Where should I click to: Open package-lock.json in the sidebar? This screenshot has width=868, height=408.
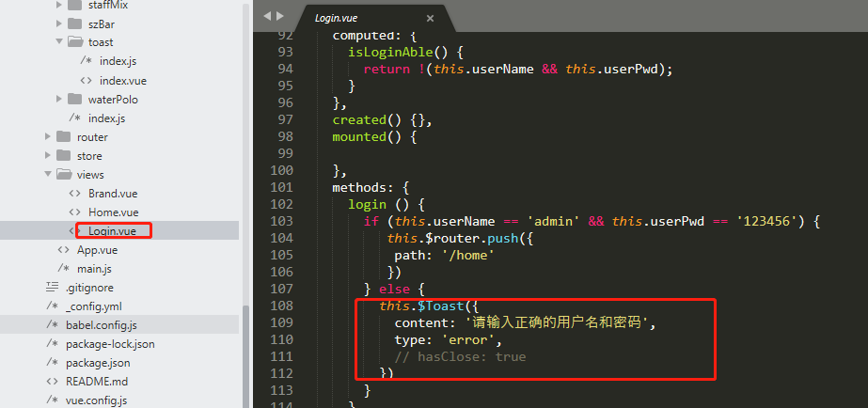(110, 344)
